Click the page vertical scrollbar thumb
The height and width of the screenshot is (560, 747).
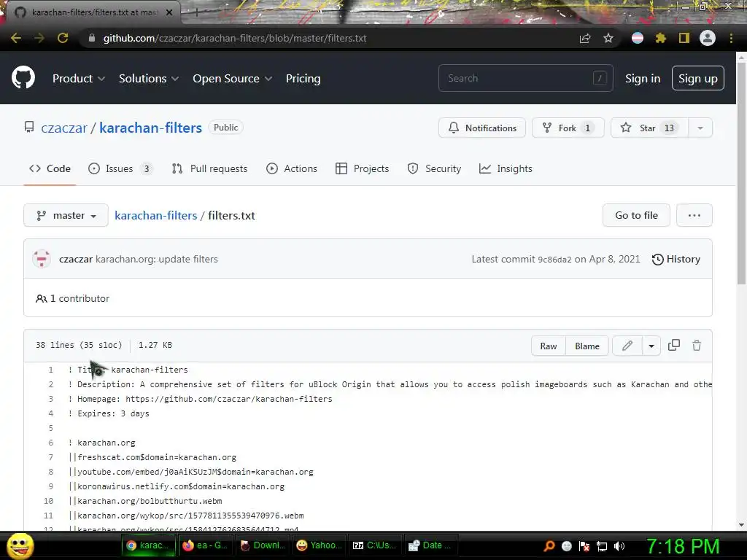point(741,174)
